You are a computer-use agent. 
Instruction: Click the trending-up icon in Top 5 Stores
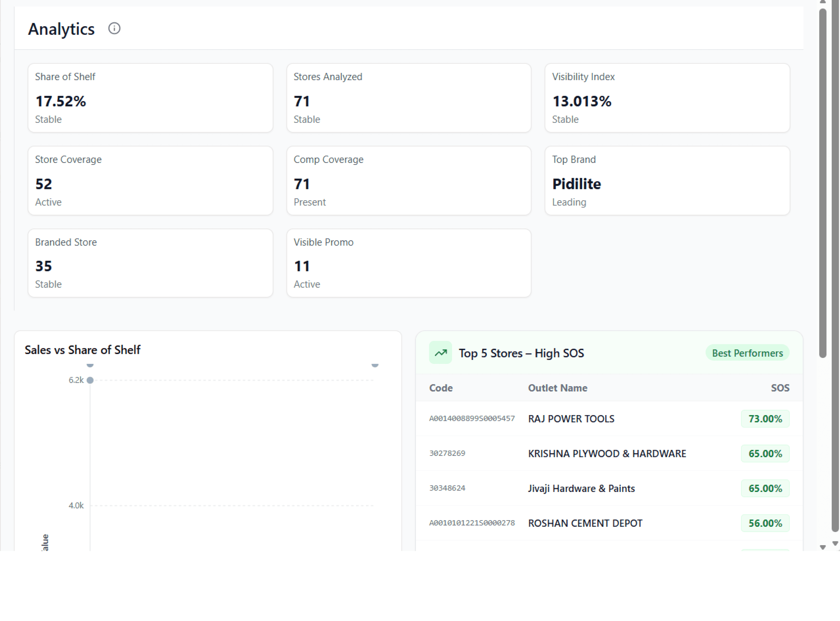(x=440, y=353)
